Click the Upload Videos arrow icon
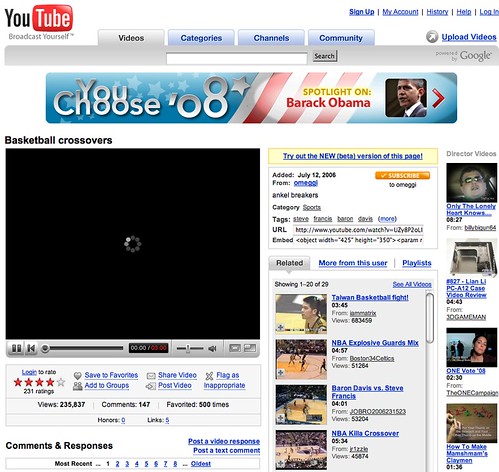 click(432, 37)
